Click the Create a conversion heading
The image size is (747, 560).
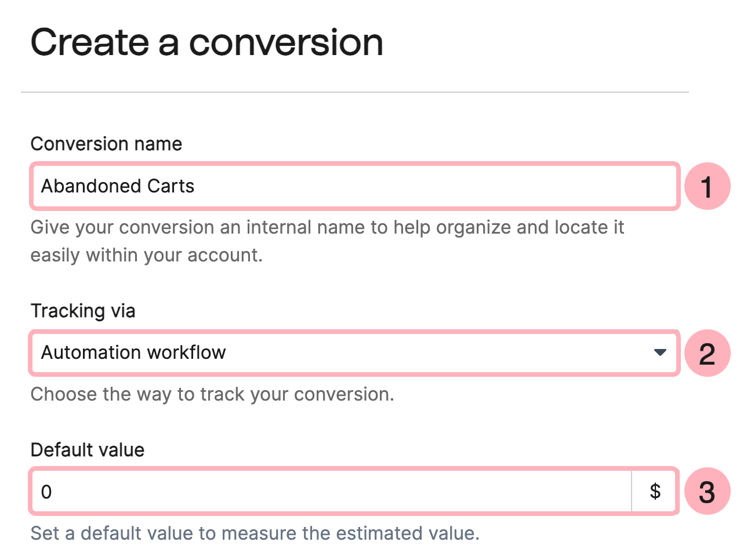(207, 42)
